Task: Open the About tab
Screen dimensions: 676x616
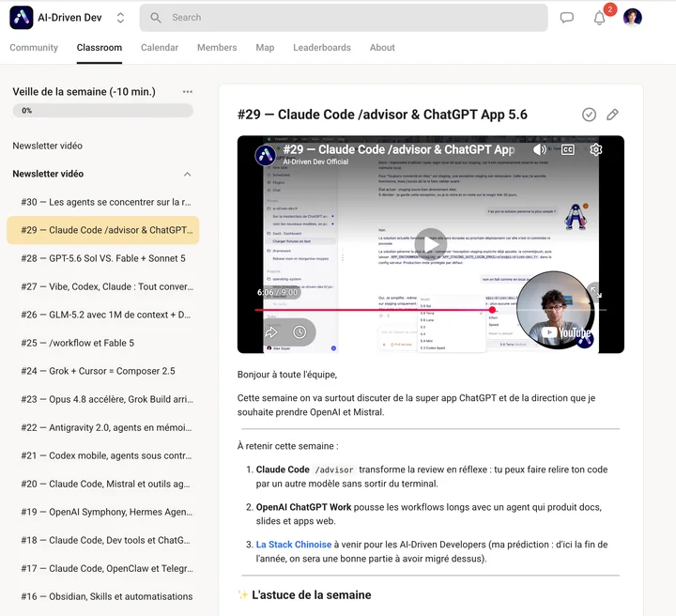Action: (x=382, y=47)
